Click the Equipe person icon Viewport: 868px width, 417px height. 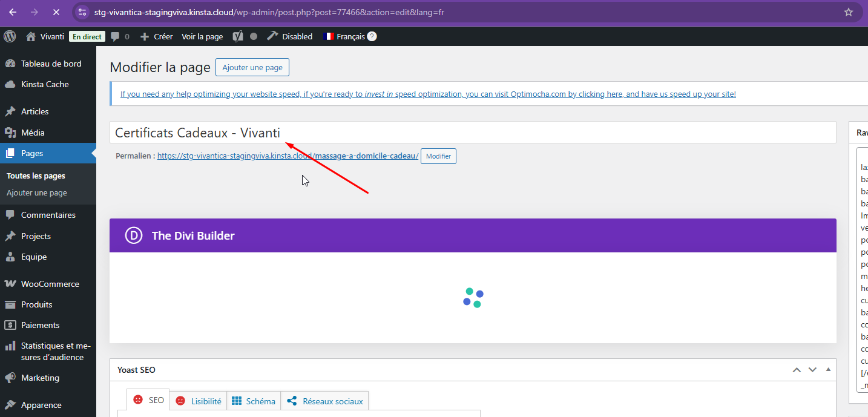[10, 257]
